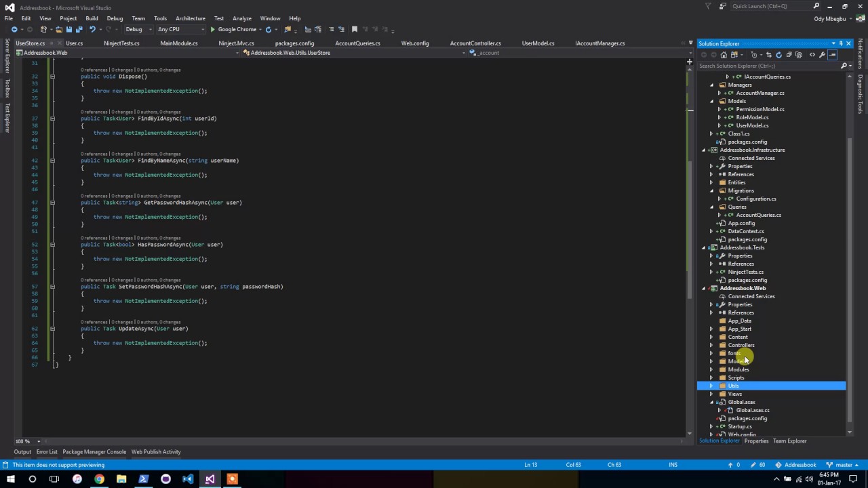Switch to the NinjectTests.cs tab
The width and height of the screenshot is (868, 488).
click(121, 43)
